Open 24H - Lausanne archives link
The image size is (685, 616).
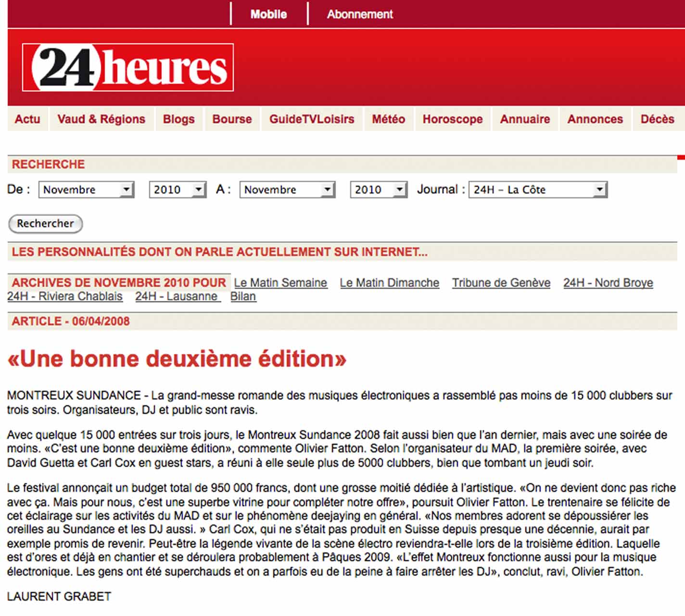178,296
